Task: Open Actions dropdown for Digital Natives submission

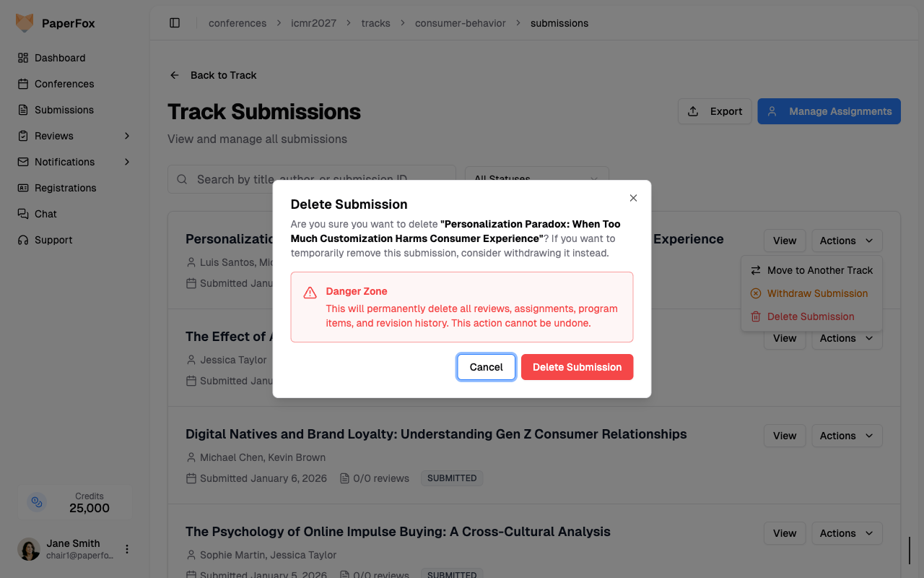Action: 847,436
